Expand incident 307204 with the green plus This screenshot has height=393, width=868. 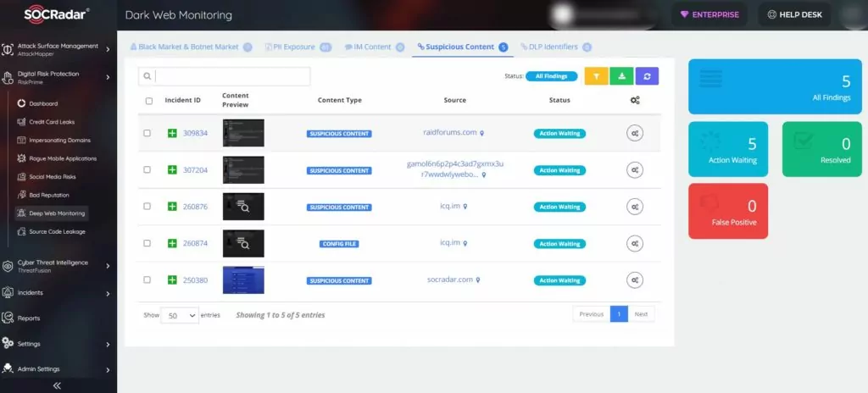click(172, 170)
